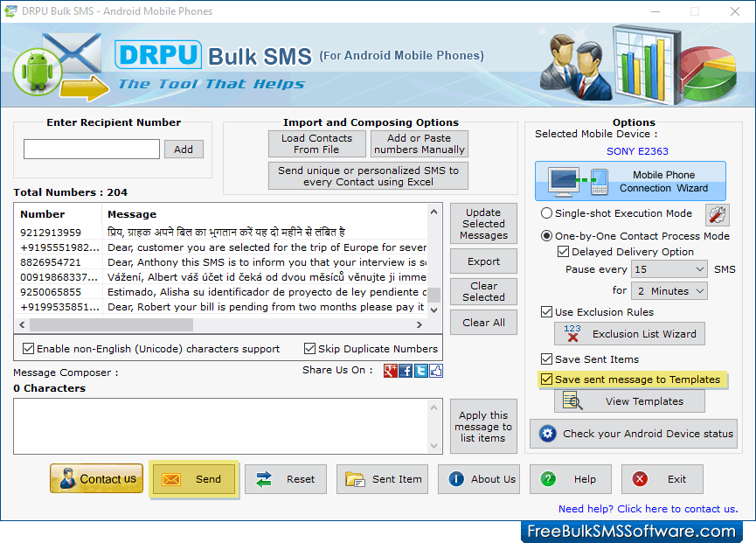Screen dimensions: 756x543
Task: Toggle Enable non-English Unicode characters support
Action: [x=29, y=349]
